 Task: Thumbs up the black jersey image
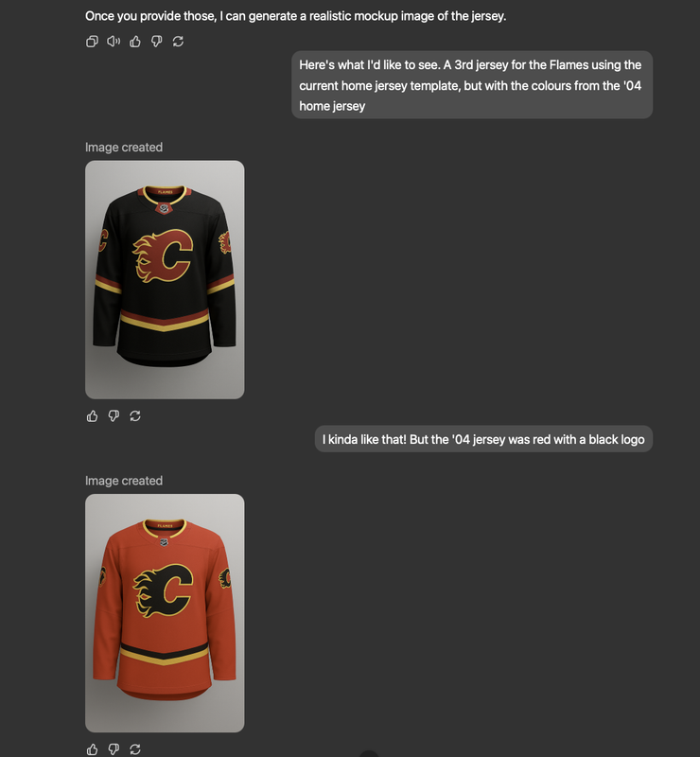(x=92, y=415)
